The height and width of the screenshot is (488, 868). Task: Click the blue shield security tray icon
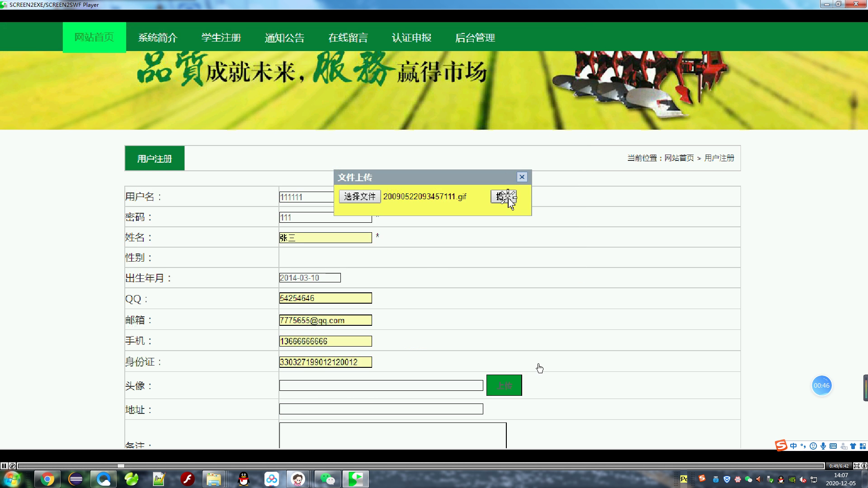(727, 479)
